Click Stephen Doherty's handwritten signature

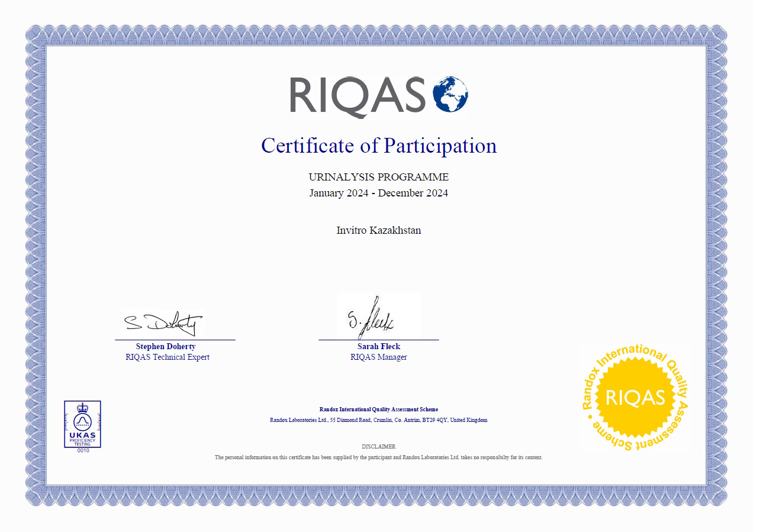click(162, 323)
